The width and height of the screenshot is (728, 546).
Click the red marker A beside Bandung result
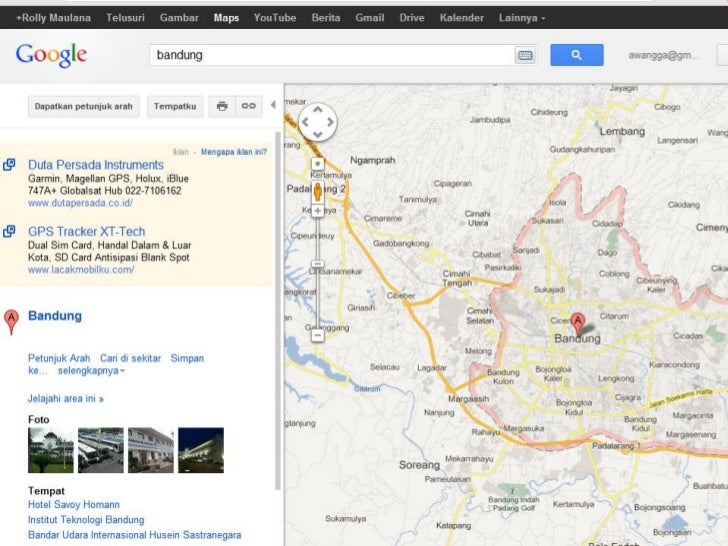tap(12, 321)
